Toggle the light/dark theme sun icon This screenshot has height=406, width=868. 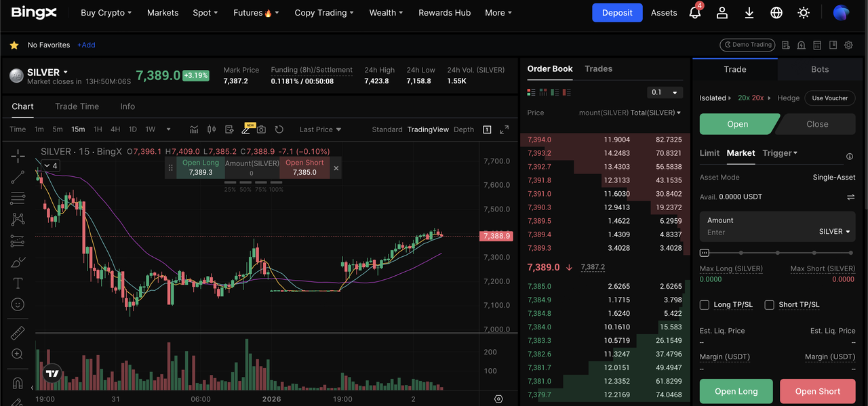tap(804, 13)
